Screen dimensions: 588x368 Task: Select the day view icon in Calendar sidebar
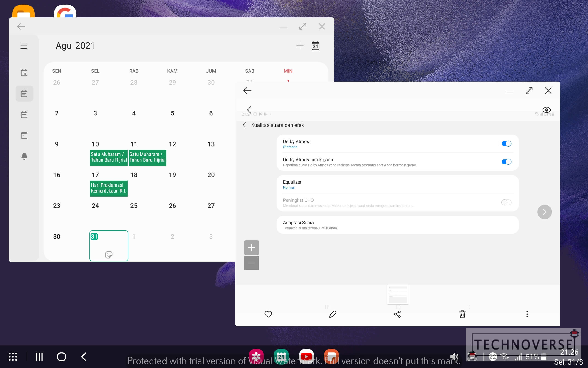[24, 135]
